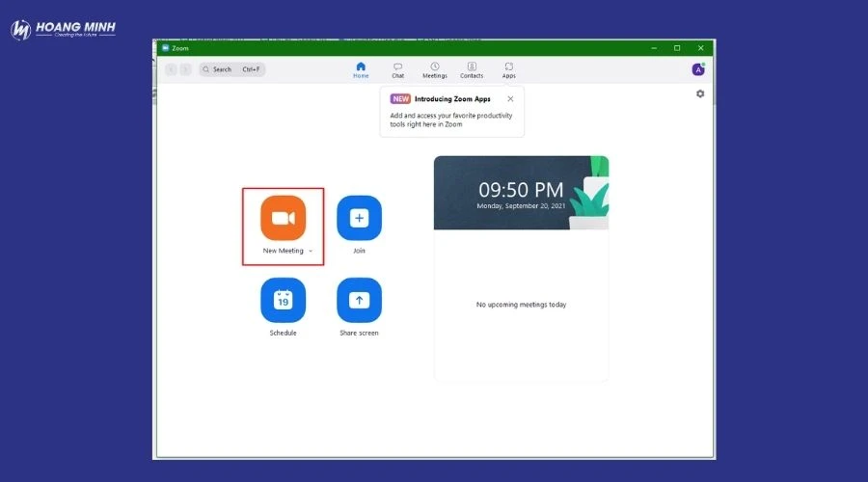Click the Search field in toolbar
Screen dimensions: 868x482
[x=231, y=69]
